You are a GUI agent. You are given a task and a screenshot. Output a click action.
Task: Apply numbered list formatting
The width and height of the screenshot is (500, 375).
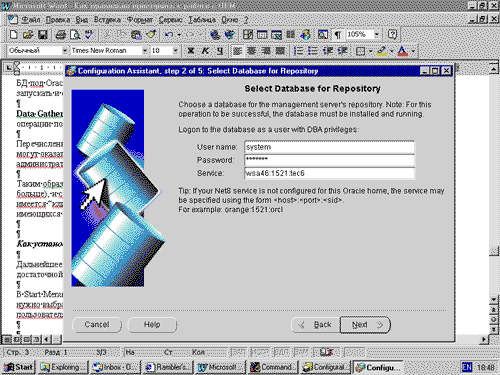pyautogui.click(x=298, y=51)
